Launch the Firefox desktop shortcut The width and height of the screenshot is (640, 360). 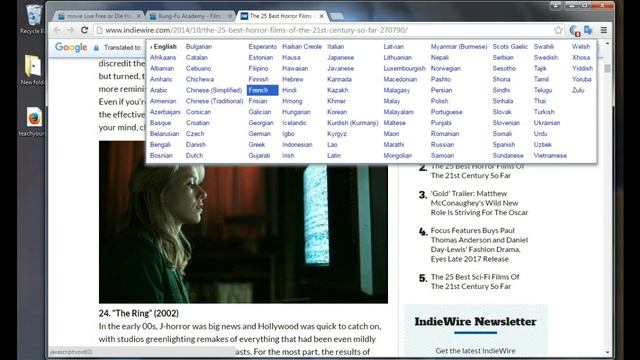pyautogui.click(x=33, y=122)
